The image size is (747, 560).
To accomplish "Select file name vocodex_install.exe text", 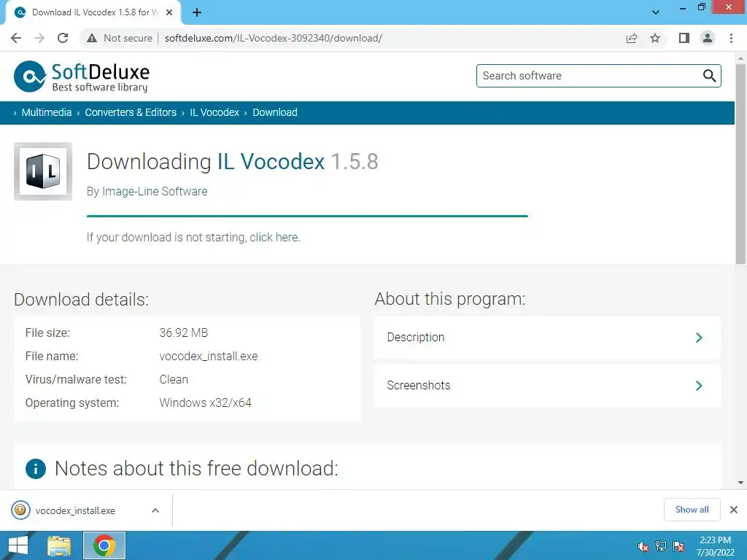I will coord(209,356).
